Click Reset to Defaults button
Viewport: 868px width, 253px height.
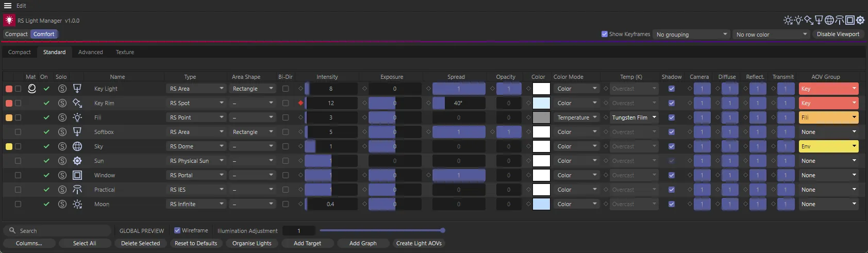pyautogui.click(x=196, y=243)
